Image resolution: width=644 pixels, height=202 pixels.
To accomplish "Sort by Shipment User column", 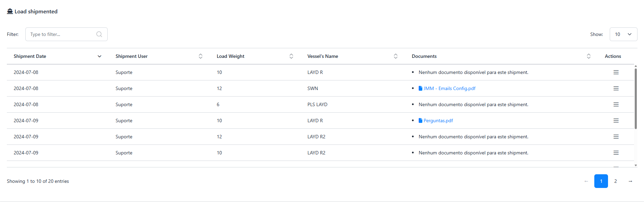I will coord(201,56).
